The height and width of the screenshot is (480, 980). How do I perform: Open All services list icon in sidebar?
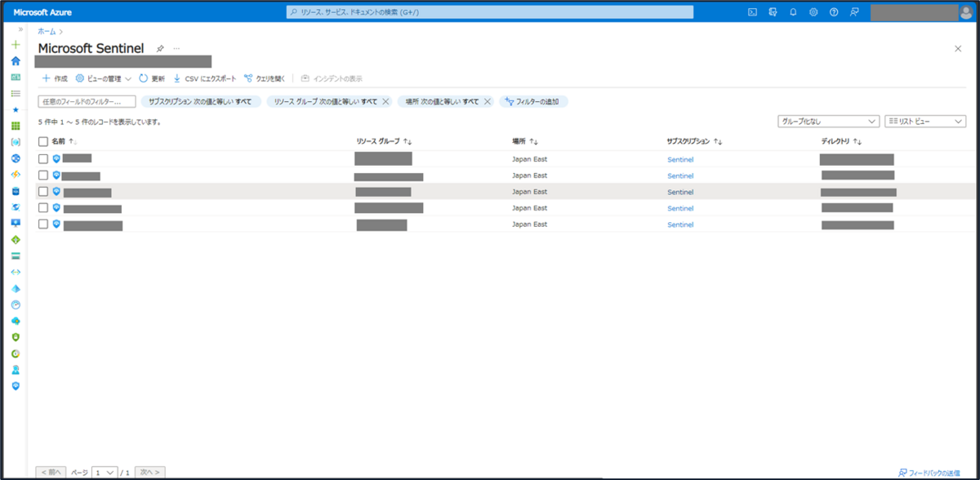(x=16, y=94)
